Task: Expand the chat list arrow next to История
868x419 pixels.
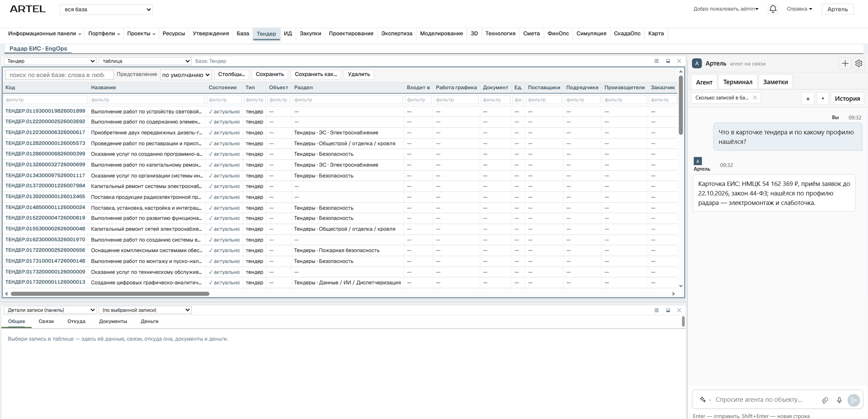Action: point(823,99)
